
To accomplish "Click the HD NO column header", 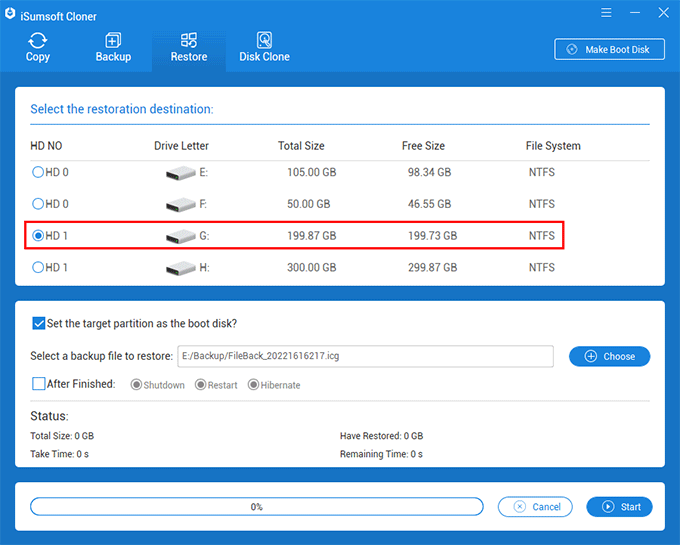I will point(46,146).
